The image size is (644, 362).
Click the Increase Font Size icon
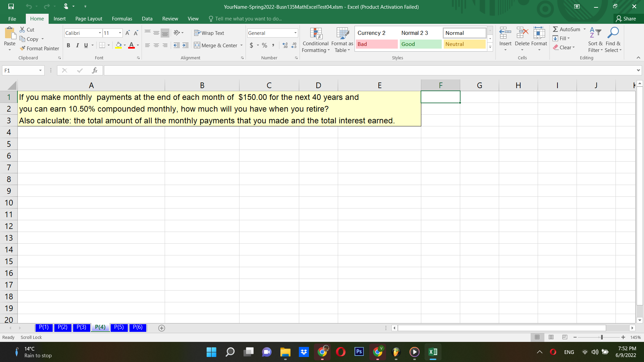(x=127, y=33)
